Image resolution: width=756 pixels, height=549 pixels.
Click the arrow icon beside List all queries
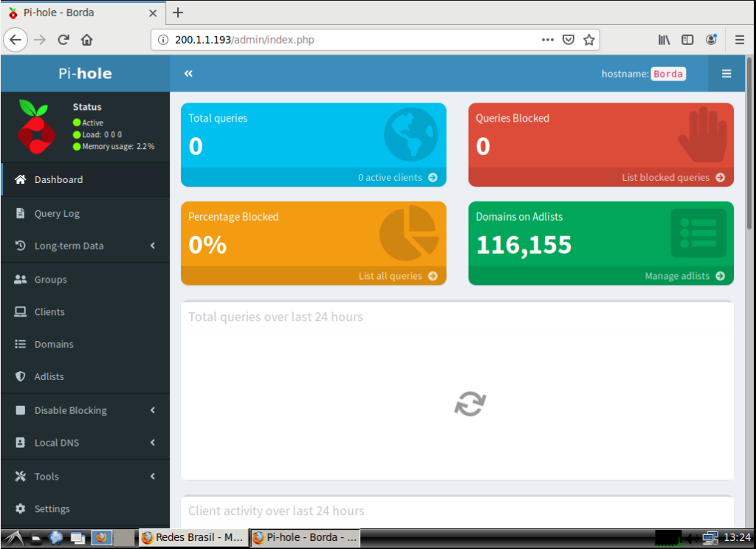click(x=433, y=276)
